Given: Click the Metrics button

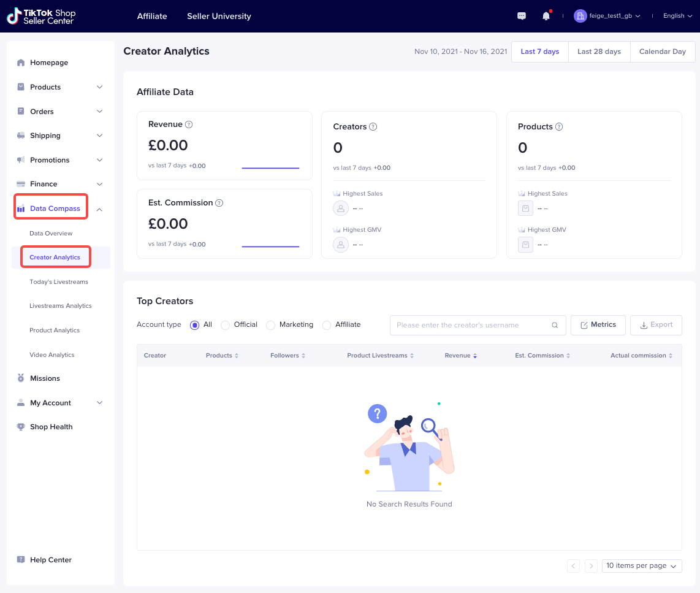Looking at the screenshot, I should coord(598,325).
